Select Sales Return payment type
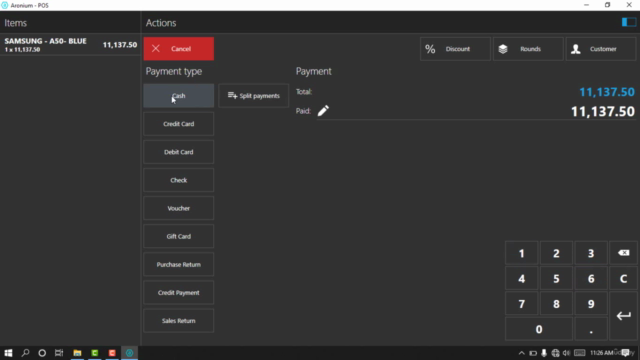This screenshot has height=360, width=640. pos(178,321)
